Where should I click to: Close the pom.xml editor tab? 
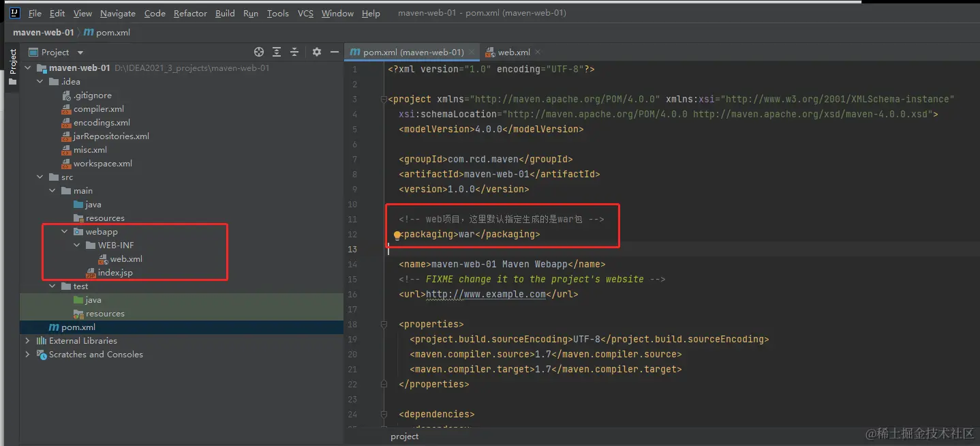tap(472, 52)
